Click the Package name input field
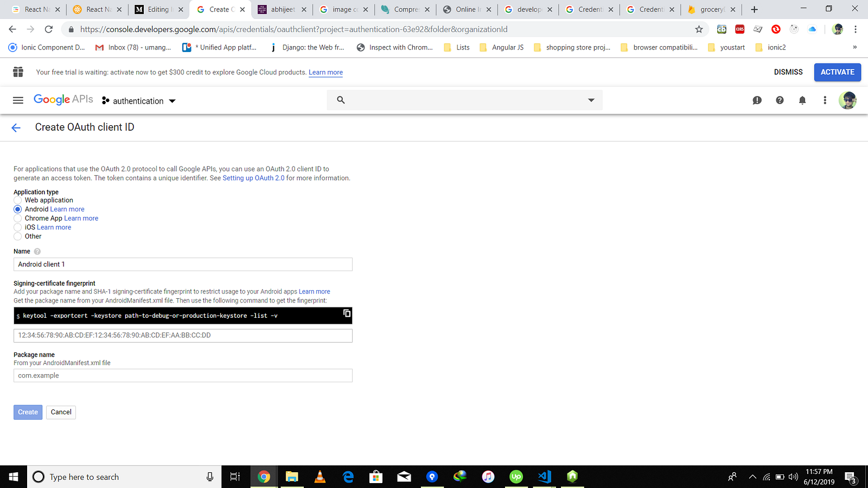 [x=183, y=376]
